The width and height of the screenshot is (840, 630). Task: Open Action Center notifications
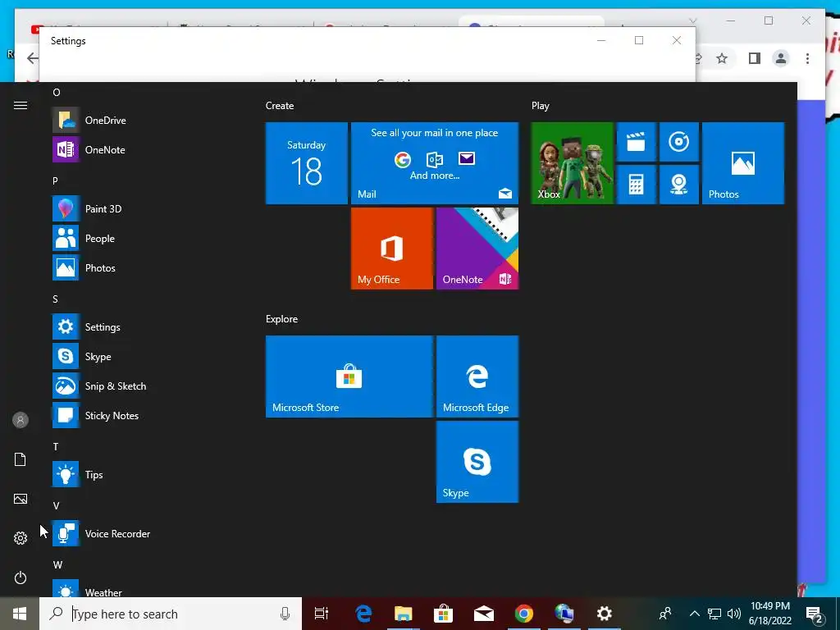815,614
